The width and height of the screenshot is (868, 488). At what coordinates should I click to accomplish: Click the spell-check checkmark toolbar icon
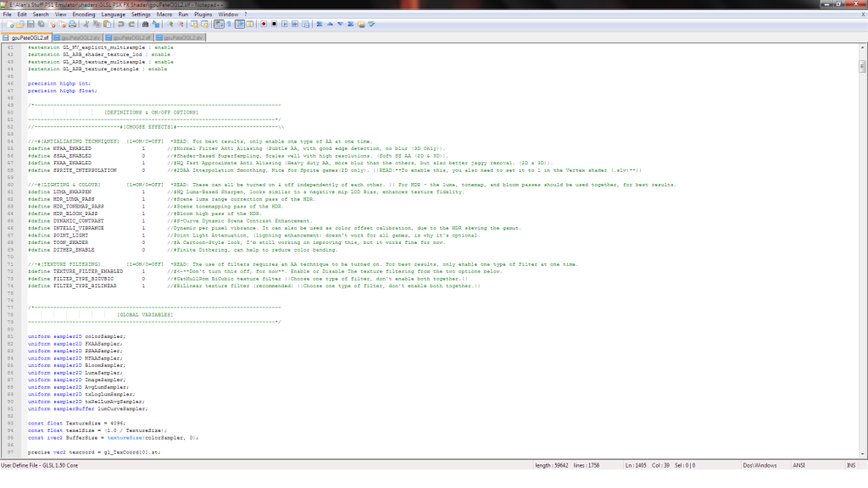click(371, 25)
